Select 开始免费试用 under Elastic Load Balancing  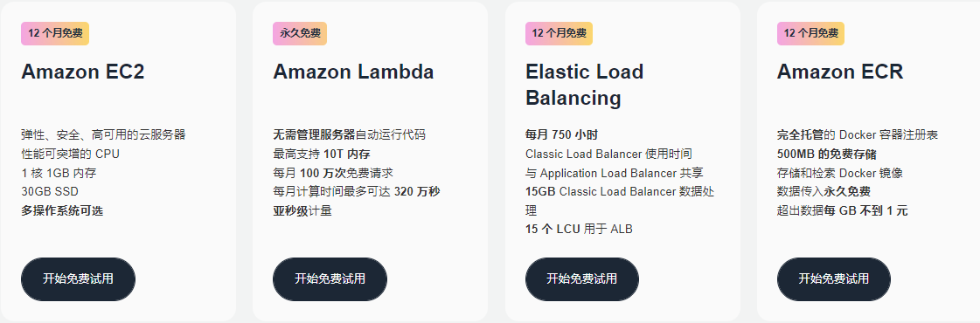point(582,278)
